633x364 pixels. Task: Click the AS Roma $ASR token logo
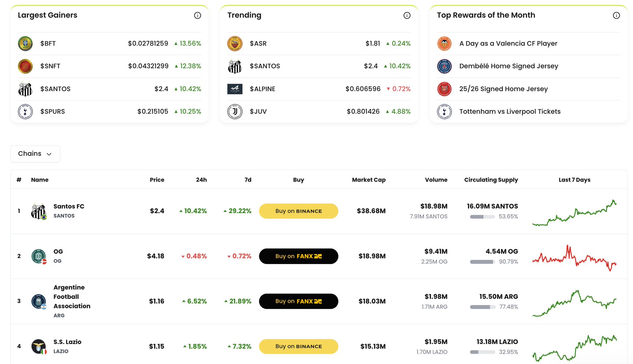pyautogui.click(x=235, y=44)
